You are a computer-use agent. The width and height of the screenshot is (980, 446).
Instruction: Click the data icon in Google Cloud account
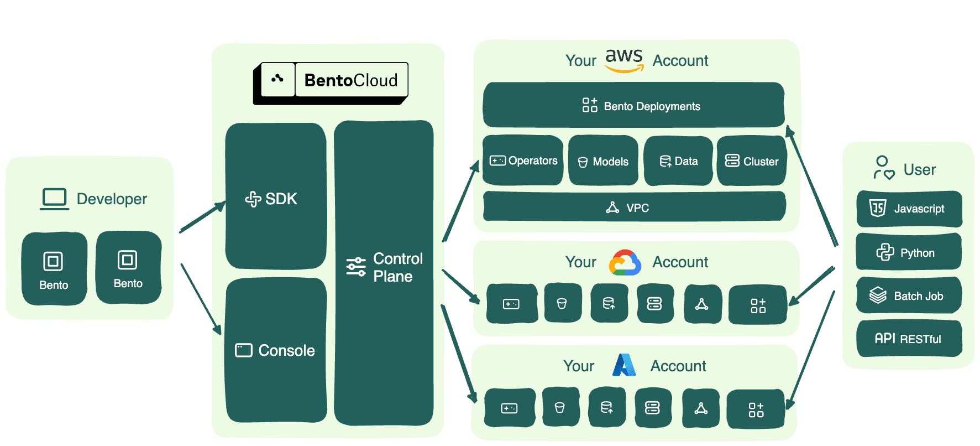[609, 303]
